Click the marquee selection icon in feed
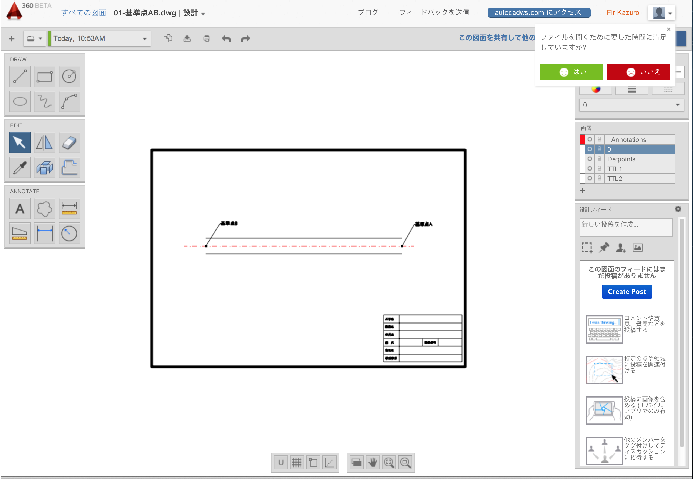The width and height of the screenshot is (693, 479). (x=587, y=247)
